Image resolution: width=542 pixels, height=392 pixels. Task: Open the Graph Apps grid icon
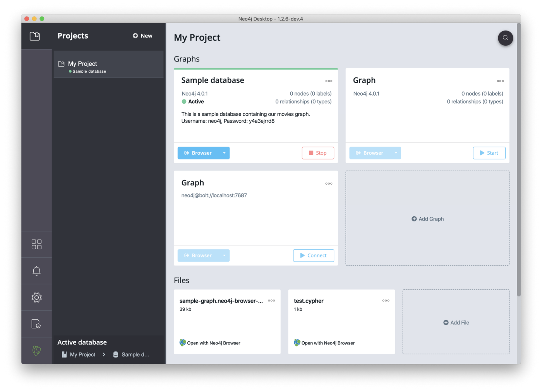36,244
